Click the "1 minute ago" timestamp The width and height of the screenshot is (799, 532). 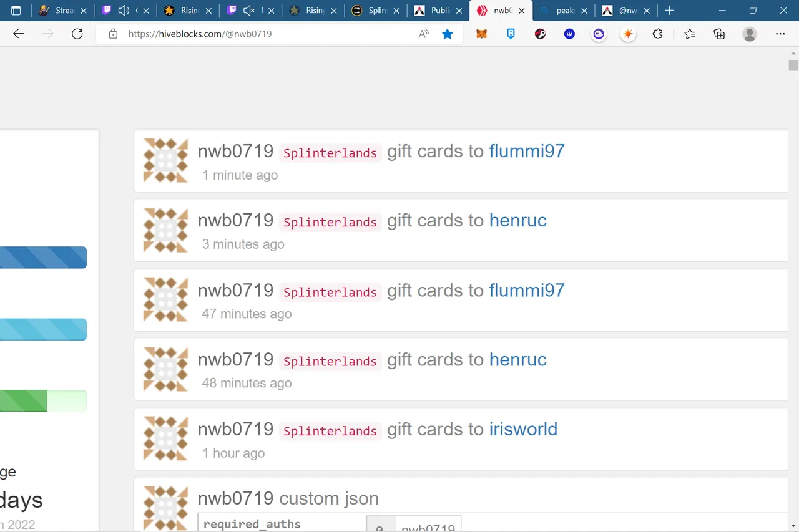click(240, 175)
